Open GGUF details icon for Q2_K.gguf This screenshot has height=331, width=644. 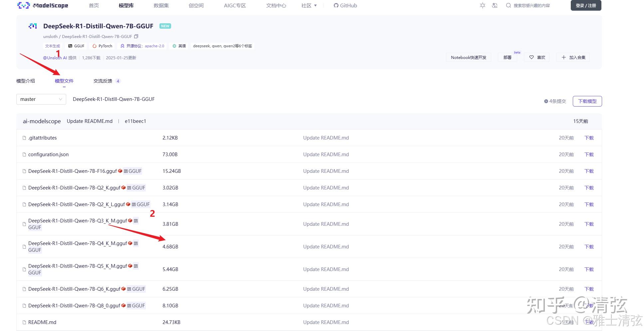(x=129, y=188)
